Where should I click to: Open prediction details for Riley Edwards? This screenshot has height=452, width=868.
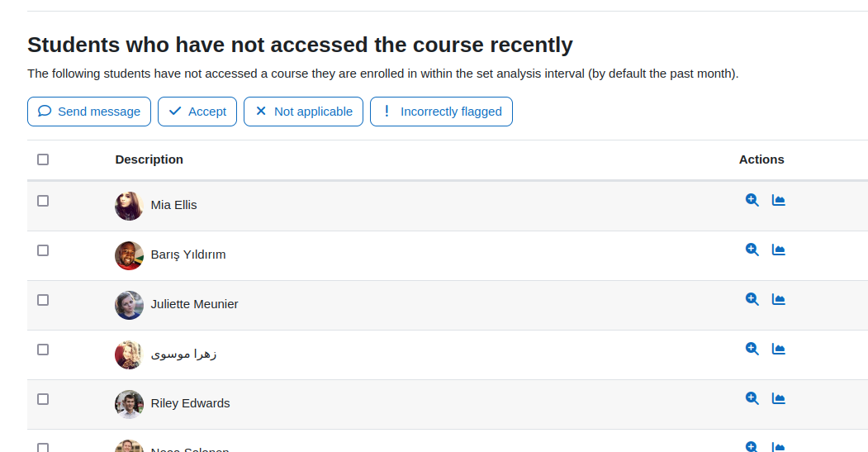(752, 398)
